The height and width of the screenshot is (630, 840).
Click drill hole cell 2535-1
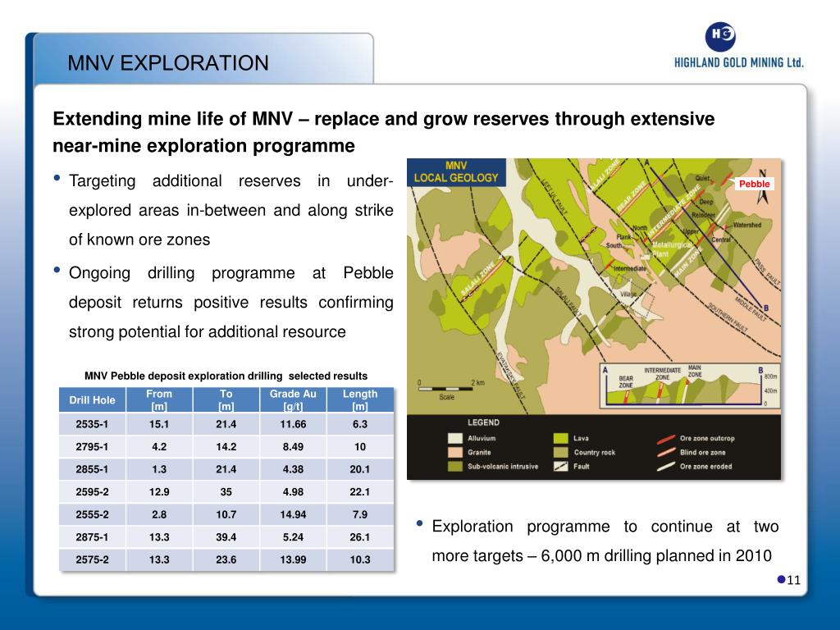click(x=92, y=424)
